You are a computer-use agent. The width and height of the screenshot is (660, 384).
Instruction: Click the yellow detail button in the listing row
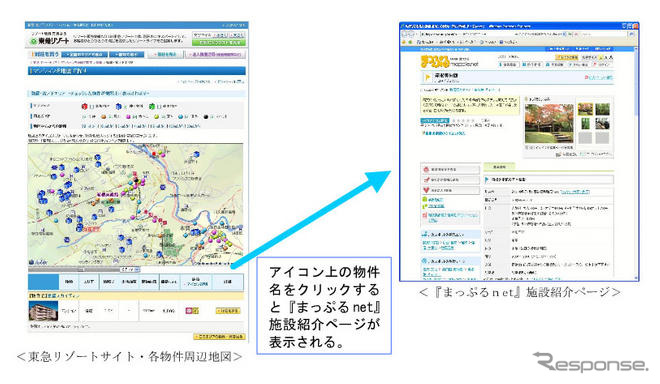pyautogui.click(x=228, y=311)
